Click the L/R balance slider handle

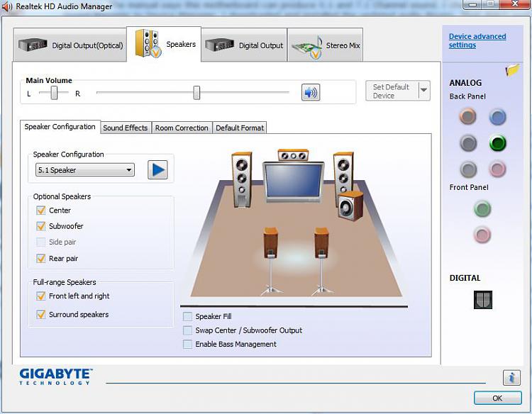[54, 93]
